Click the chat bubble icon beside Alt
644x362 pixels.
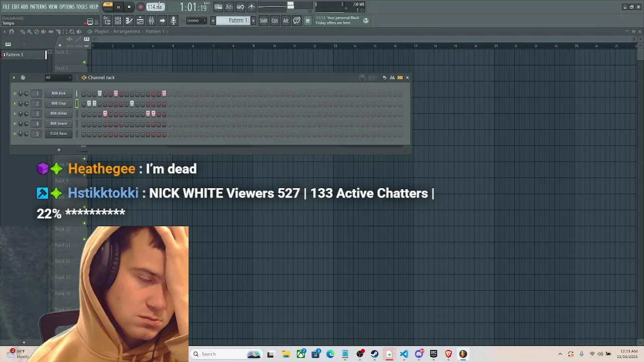pyautogui.click(x=297, y=21)
